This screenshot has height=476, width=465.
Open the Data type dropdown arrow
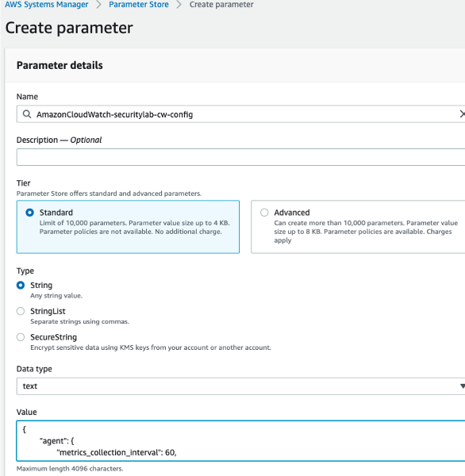(x=462, y=386)
